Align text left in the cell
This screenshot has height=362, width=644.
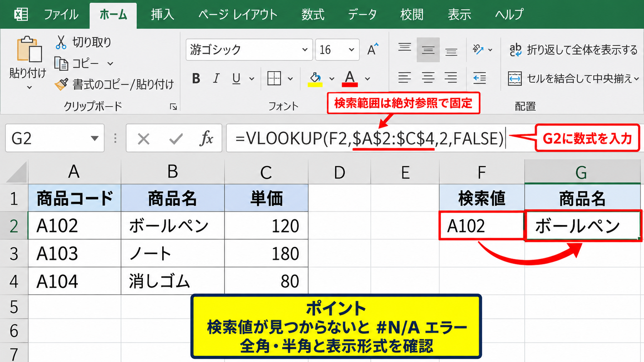pyautogui.click(x=404, y=78)
